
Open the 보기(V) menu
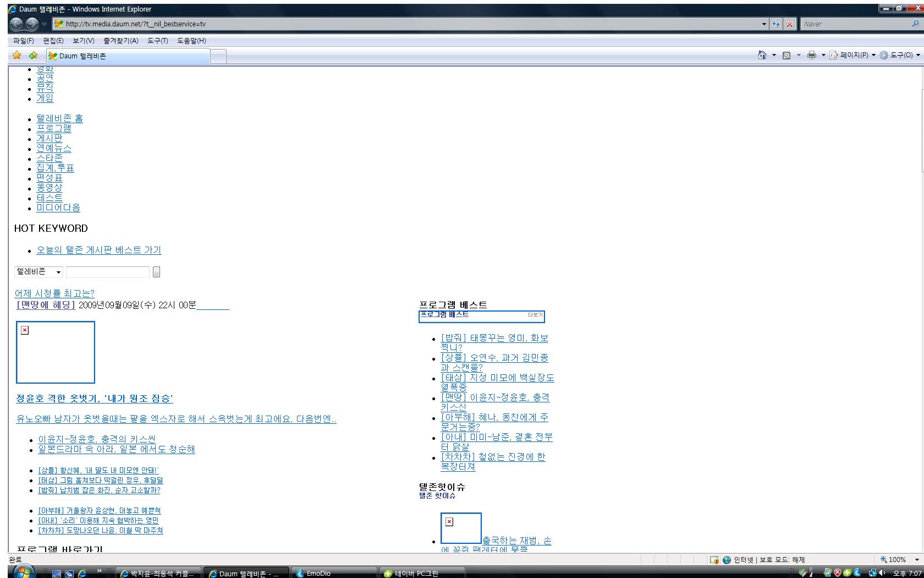click(84, 41)
